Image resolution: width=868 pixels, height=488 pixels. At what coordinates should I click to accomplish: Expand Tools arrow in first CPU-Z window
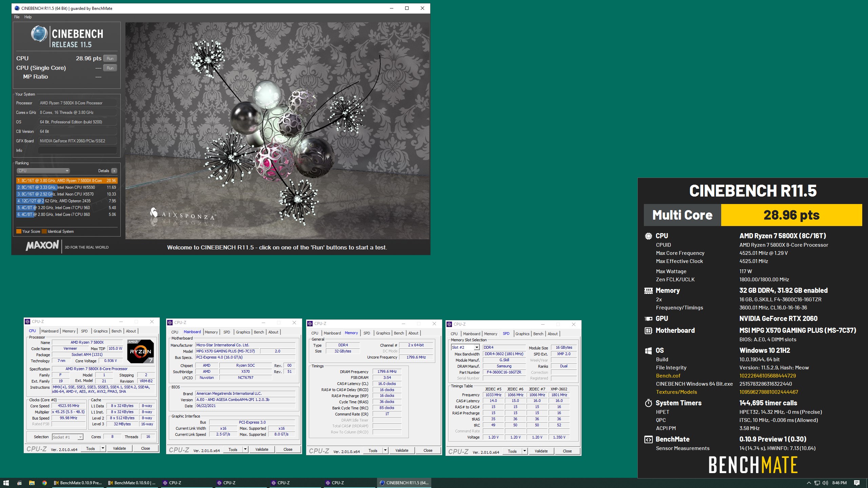(103, 448)
